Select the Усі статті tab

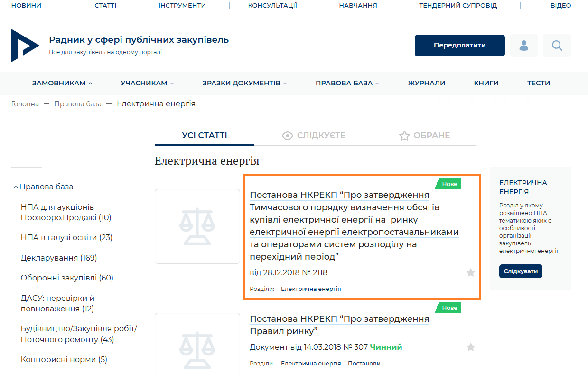click(x=205, y=136)
